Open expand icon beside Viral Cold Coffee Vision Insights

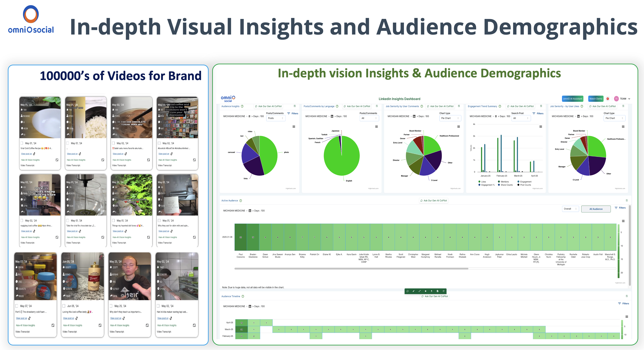(57, 160)
